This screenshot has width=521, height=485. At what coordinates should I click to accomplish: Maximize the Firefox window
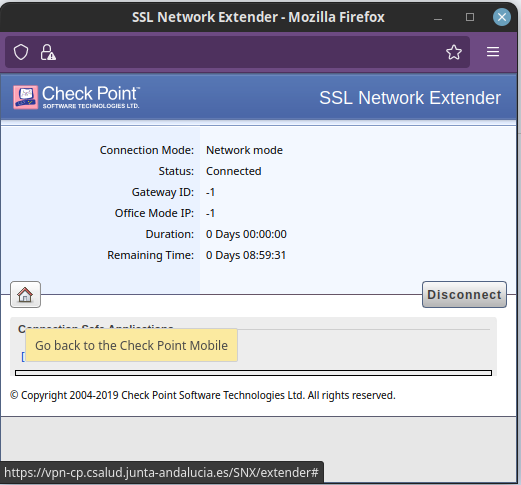pyautogui.click(x=470, y=17)
